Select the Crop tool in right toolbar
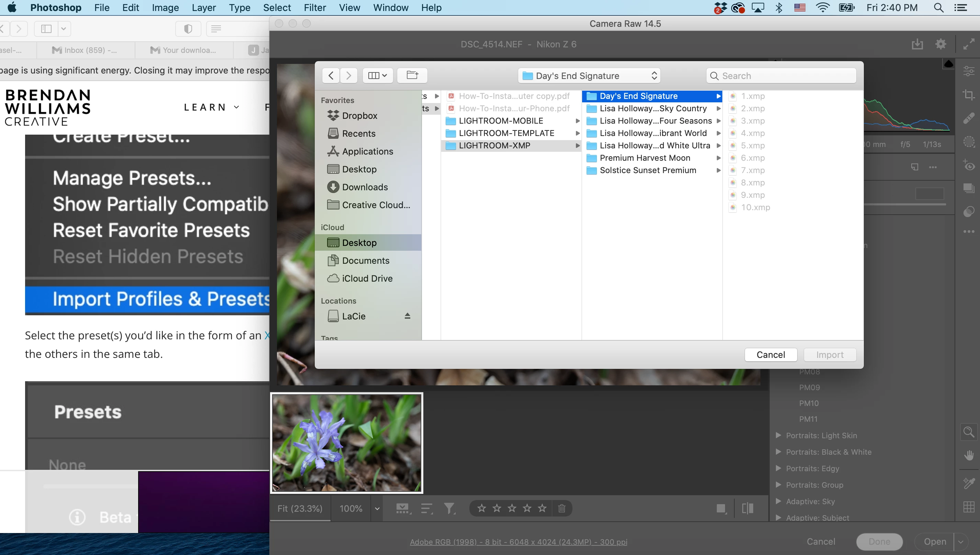 click(x=969, y=94)
